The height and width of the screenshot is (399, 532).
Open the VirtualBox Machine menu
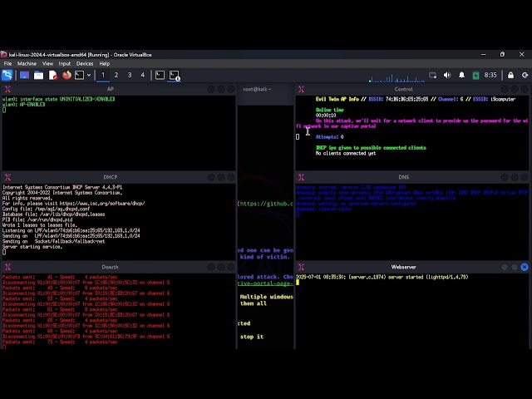point(27,63)
